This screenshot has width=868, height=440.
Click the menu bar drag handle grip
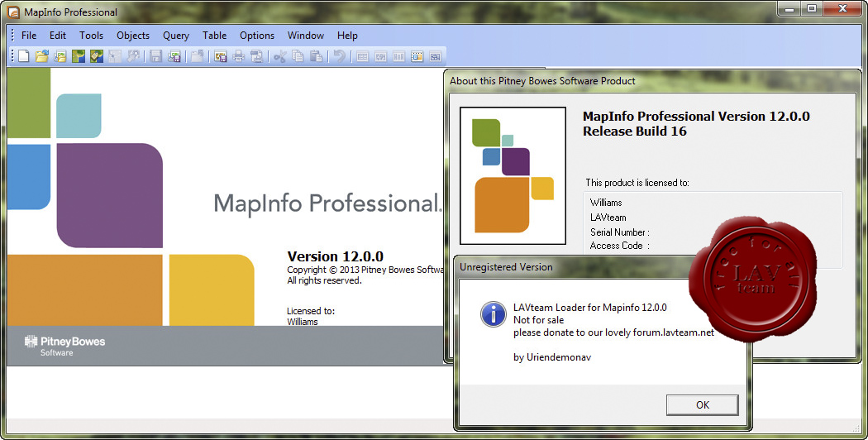click(12, 35)
